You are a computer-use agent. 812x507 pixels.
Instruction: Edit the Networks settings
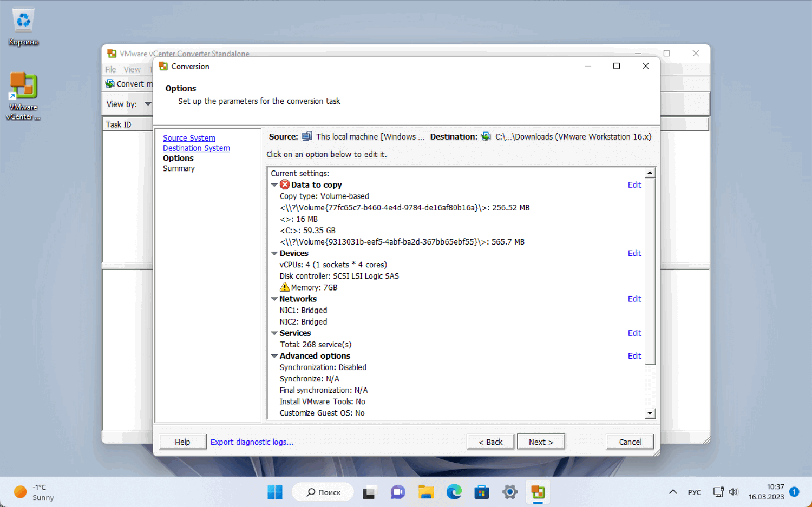634,299
